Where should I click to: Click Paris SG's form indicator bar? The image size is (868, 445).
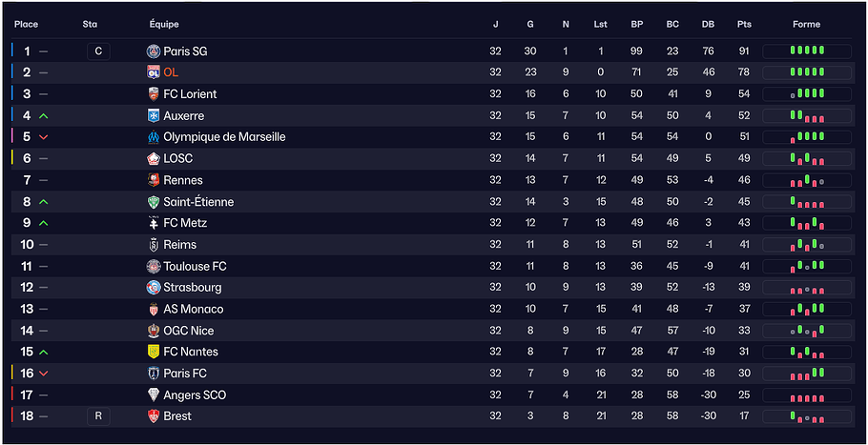807,51
